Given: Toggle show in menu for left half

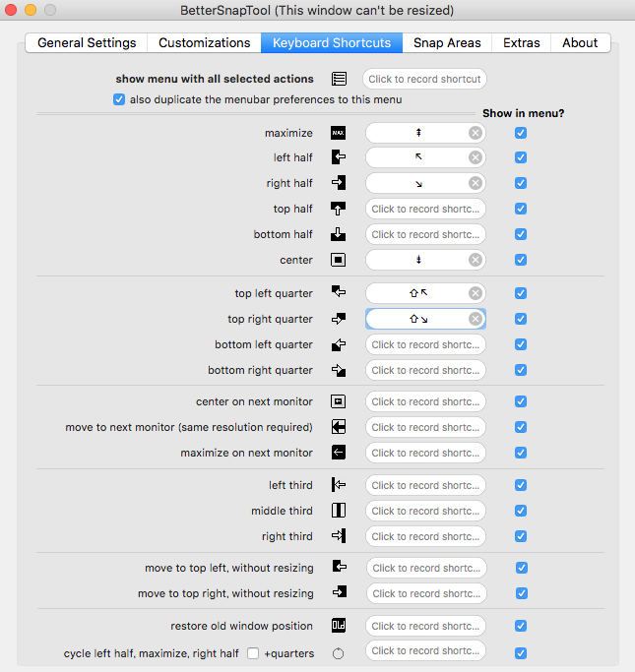Looking at the screenshot, I should 521,157.
